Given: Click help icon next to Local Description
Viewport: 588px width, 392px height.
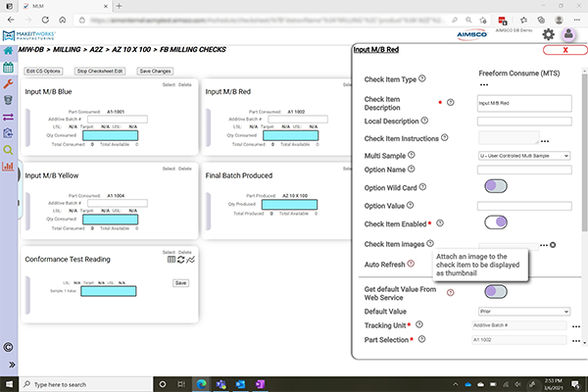Looking at the screenshot, I should point(424,121).
